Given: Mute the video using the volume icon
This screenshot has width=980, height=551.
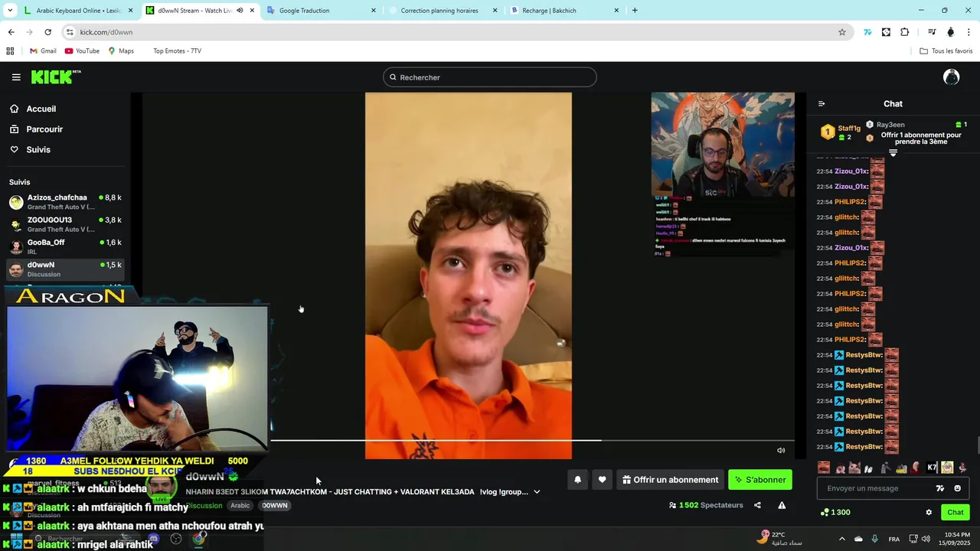Looking at the screenshot, I should [x=781, y=451].
